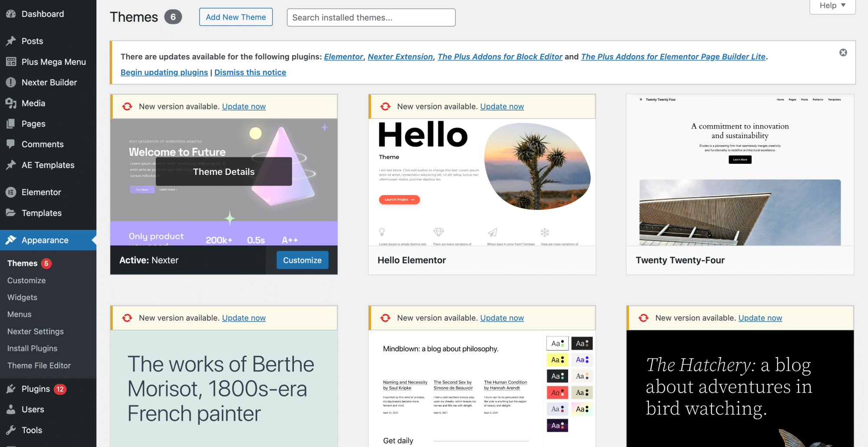The height and width of the screenshot is (447, 868).
Task: Click the Nexter Builder sidebar icon
Action: [x=11, y=83]
